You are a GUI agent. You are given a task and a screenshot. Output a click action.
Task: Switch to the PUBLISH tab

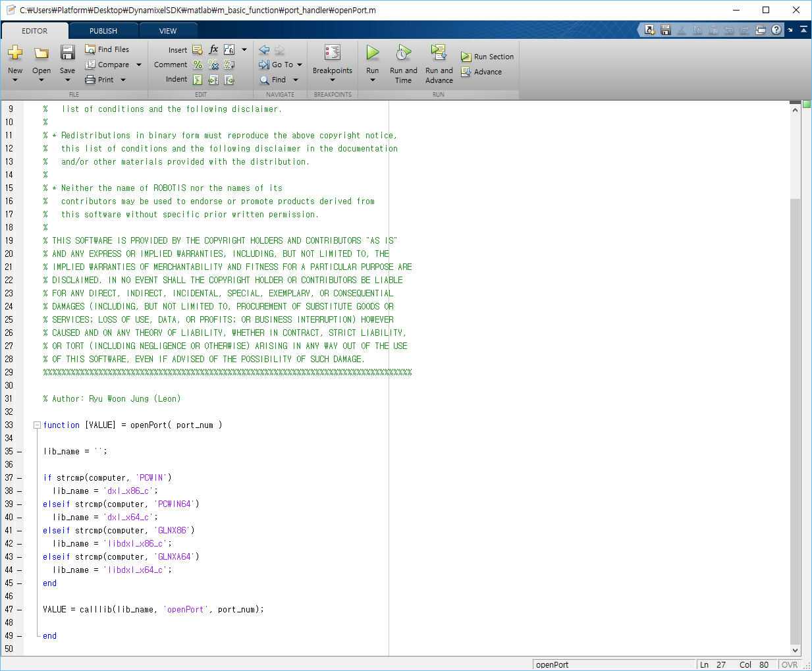click(x=103, y=31)
